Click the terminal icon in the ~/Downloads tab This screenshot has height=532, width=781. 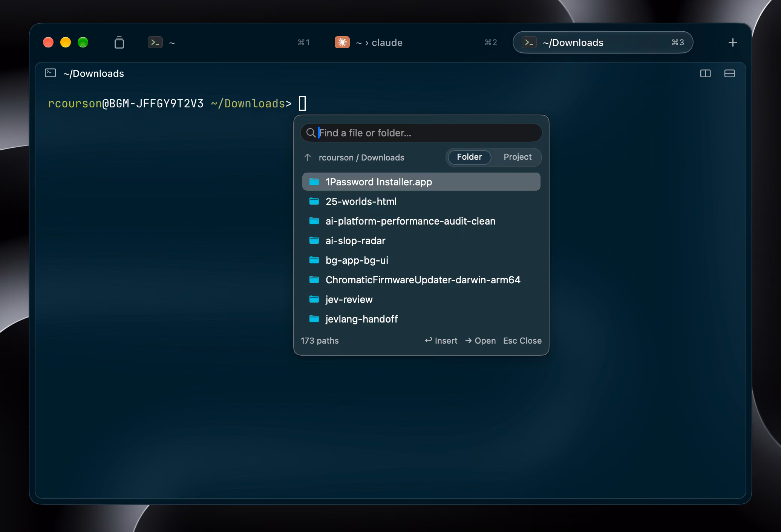[529, 42]
